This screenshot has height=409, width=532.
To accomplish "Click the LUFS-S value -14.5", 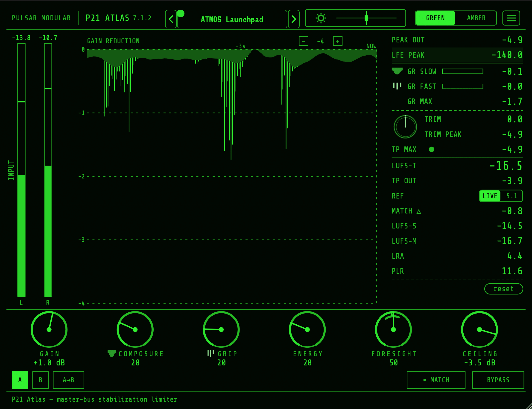I will (x=510, y=226).
